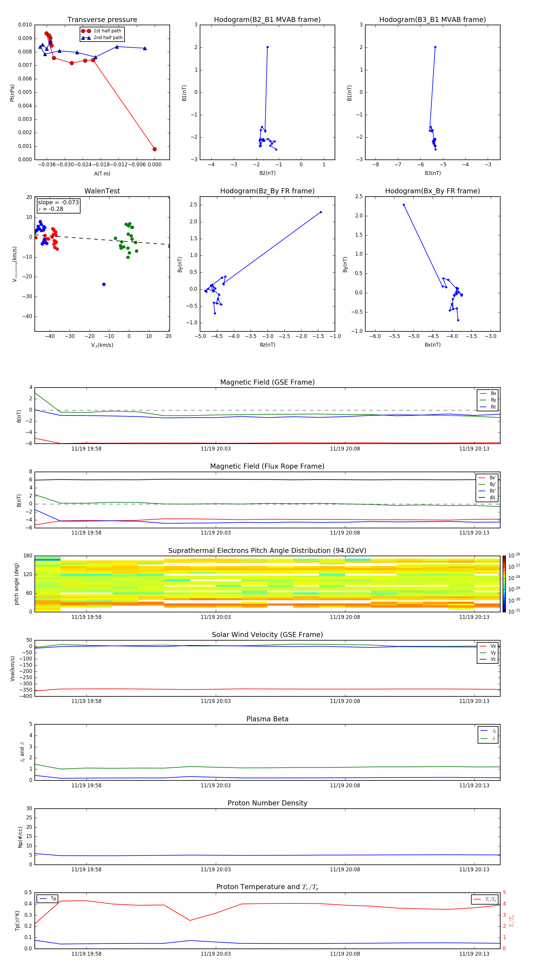
Task: Click the 'Tp(10^6K)' y-axis label
Action: click(17, 921)
